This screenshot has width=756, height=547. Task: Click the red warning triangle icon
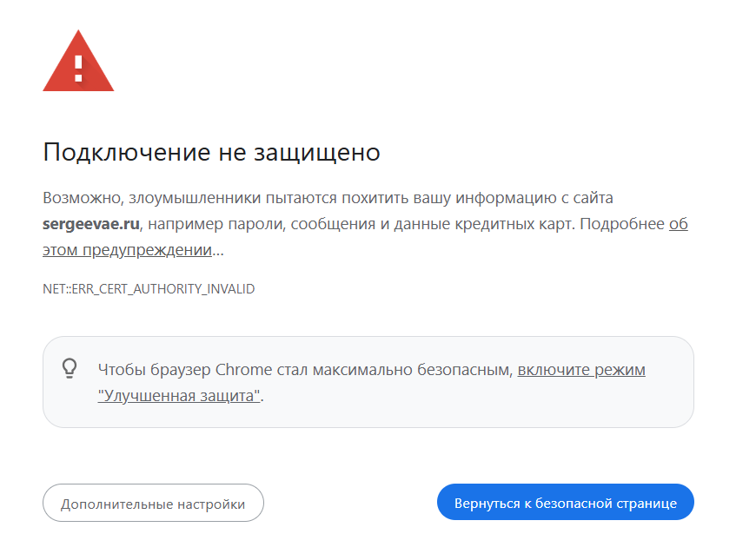click(x=78, y=61)
